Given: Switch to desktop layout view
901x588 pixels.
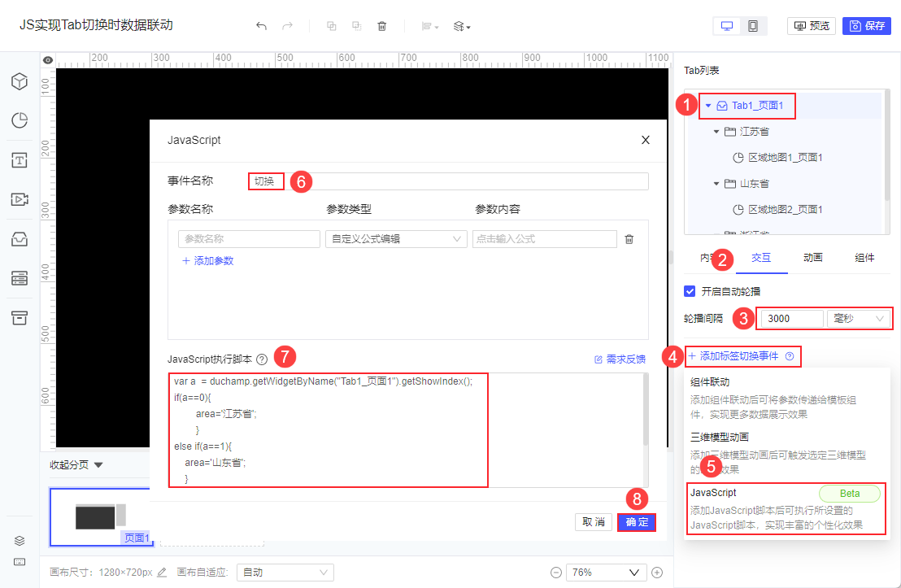Looking at the screenshot, I should pyautogui.click(x=727, y=26).
